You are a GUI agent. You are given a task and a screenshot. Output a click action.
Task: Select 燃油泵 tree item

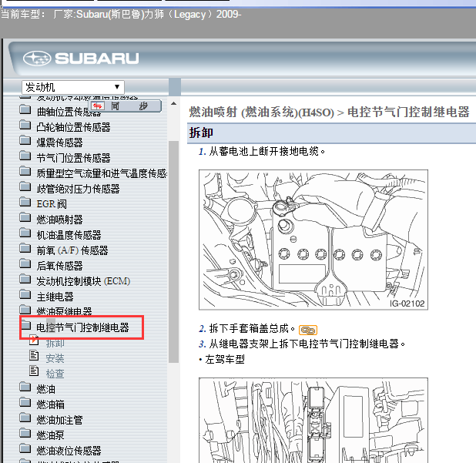coord(50,435)
